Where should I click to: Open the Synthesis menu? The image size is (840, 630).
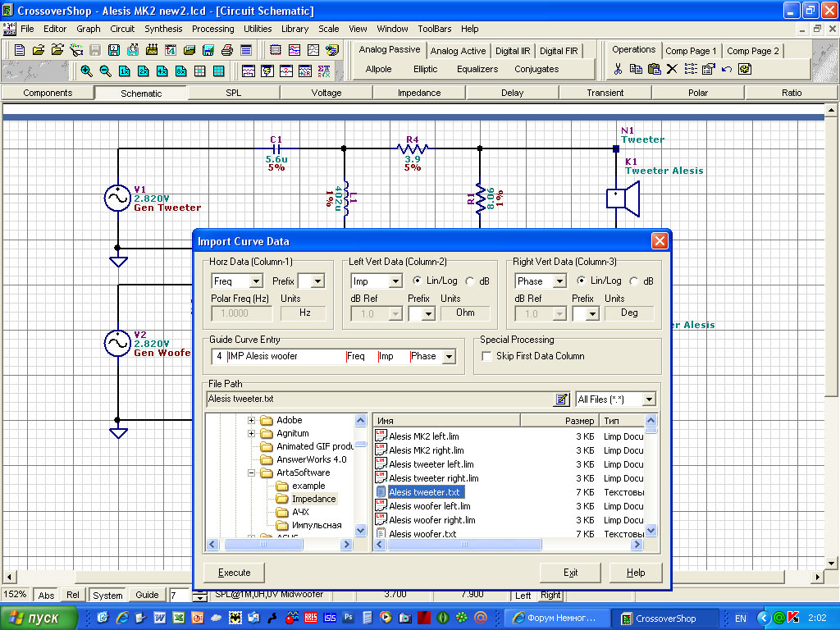pos(163,29)
